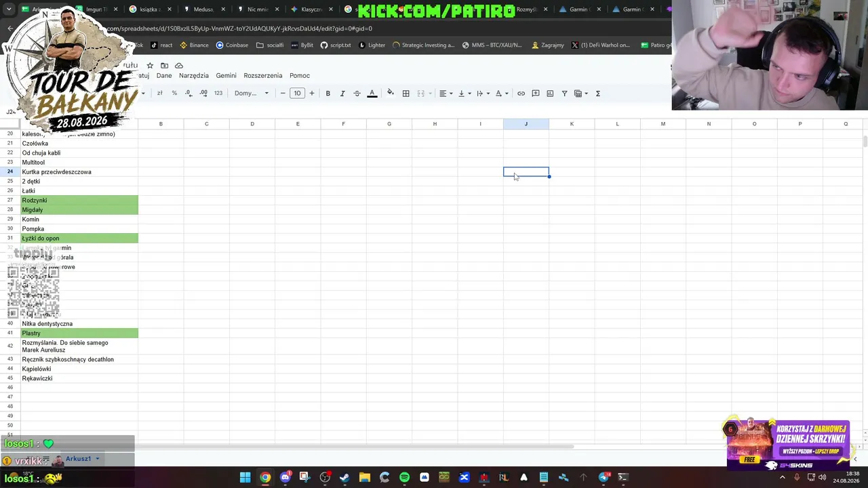Click the browser address bar URL
This screenshot has width=868, height=488.
point(239,28)
